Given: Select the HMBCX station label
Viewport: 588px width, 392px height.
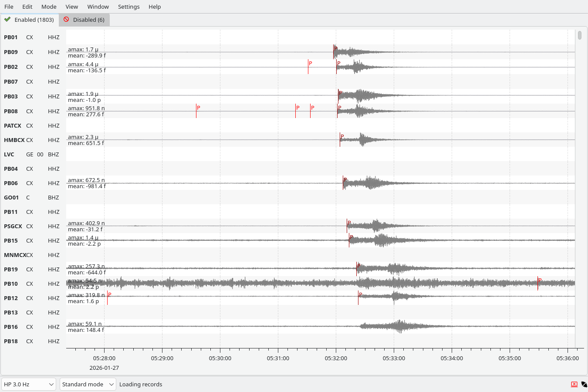Looking at the screenshot, I should click(14, 140).
